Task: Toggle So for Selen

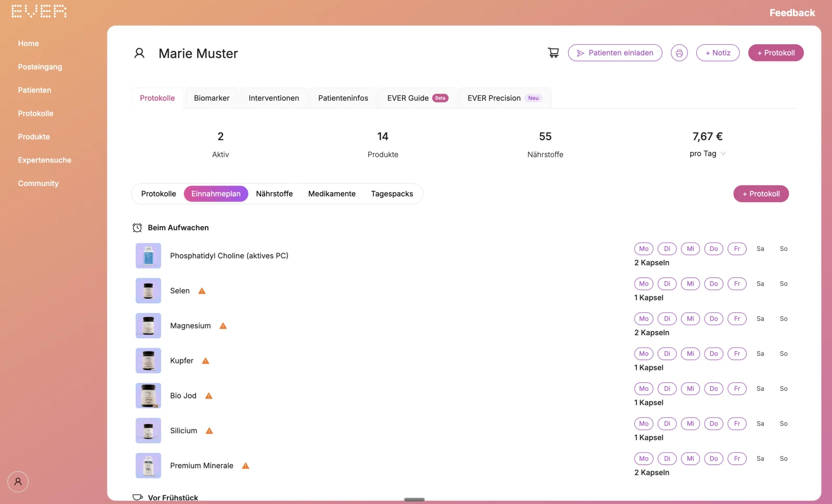Action: pyautogui.click(x=784, y=284)
